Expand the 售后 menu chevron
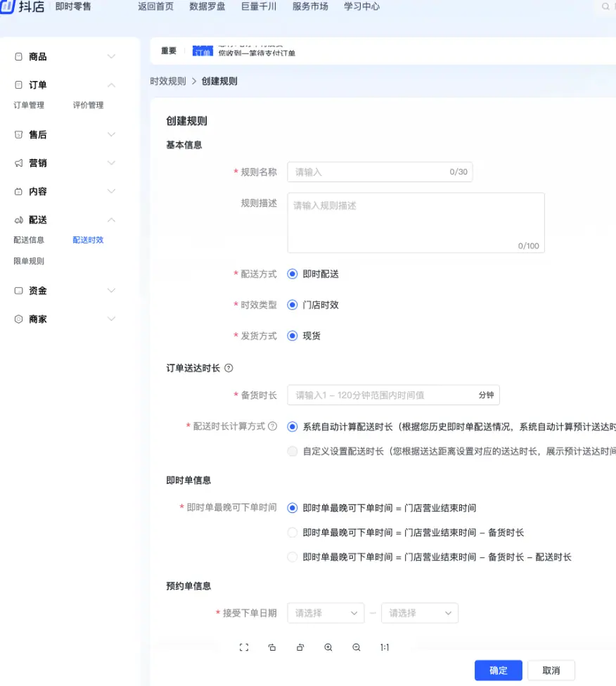Image resolution: width=616 pixels, height=686 pixels. (x=112, y=135)
